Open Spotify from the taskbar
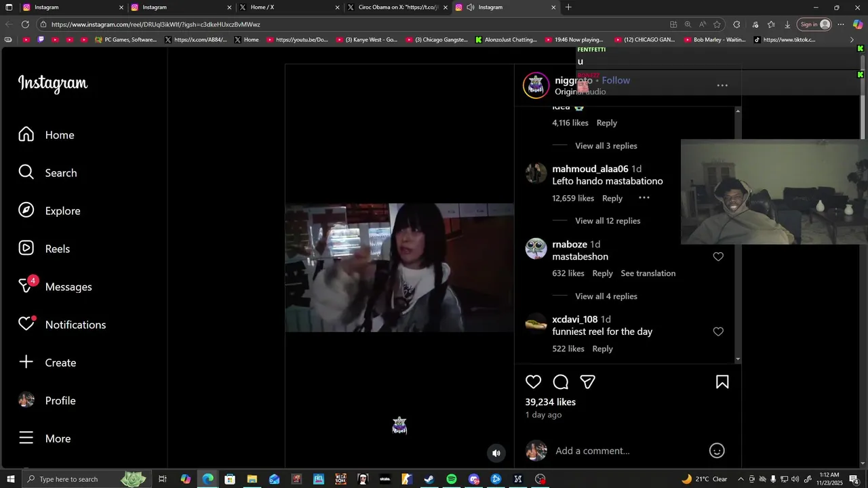Screen dimensions: 868x488 (x=452, y=479)
